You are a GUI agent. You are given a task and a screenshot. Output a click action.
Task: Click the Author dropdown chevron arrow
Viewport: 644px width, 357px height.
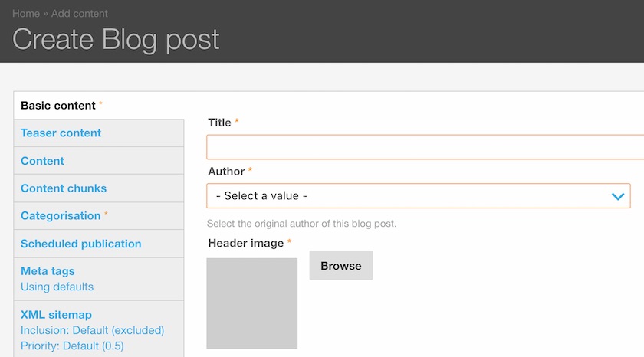tap(618, 197)
